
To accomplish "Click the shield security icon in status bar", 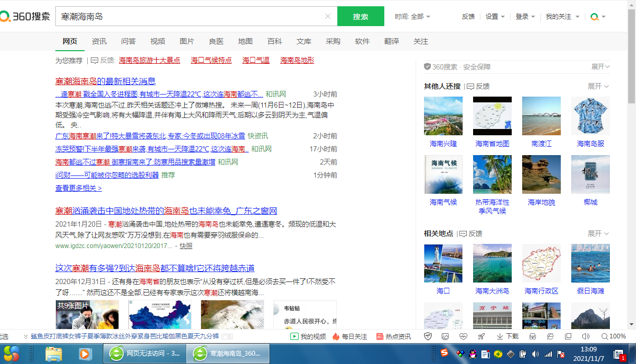I will coord(428,336).
